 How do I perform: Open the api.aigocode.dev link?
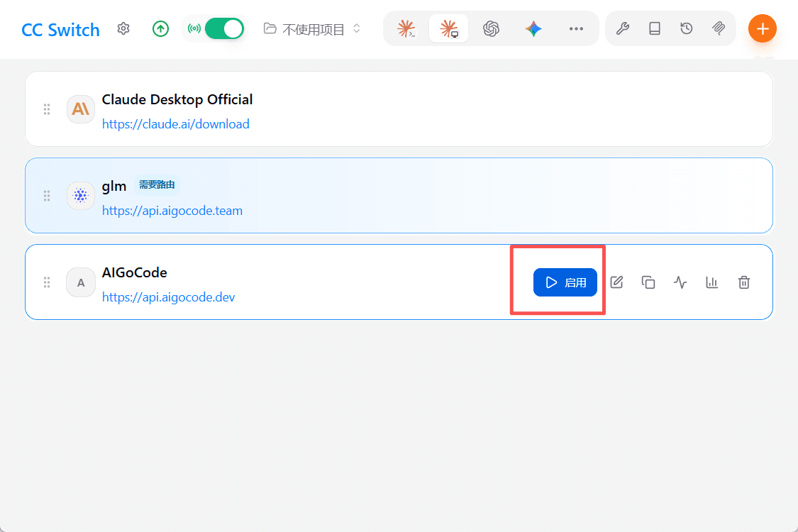168,297
